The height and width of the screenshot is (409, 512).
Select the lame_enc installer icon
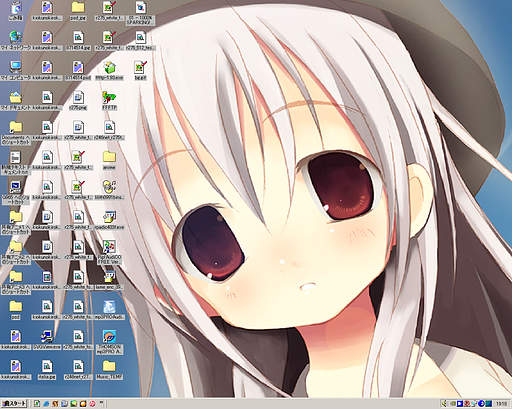tap(109, 280)
